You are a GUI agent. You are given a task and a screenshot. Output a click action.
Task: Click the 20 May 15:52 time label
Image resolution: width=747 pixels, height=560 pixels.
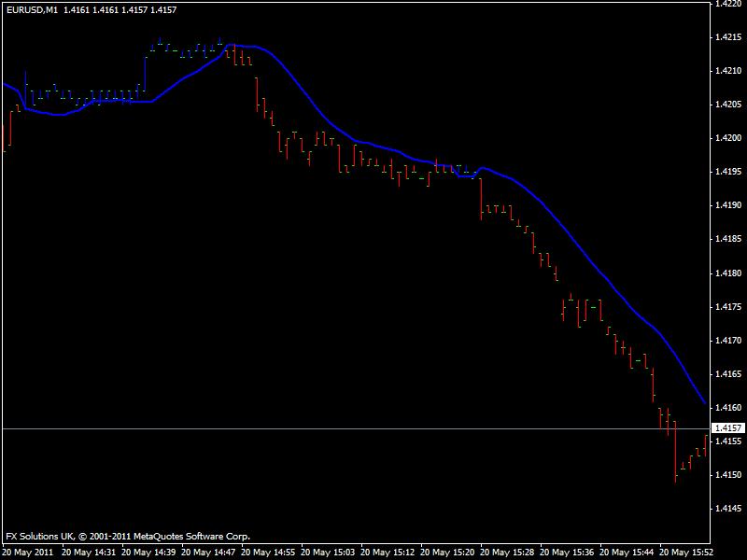(x=686, y=553)
